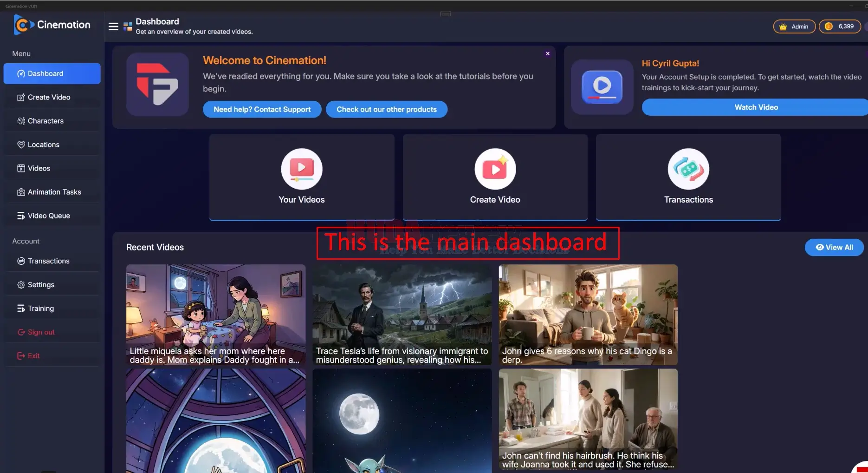The height and width of the screenshot is (473, 868).
Task: Click the Transactions icon under Account
Action: [21, 261]
